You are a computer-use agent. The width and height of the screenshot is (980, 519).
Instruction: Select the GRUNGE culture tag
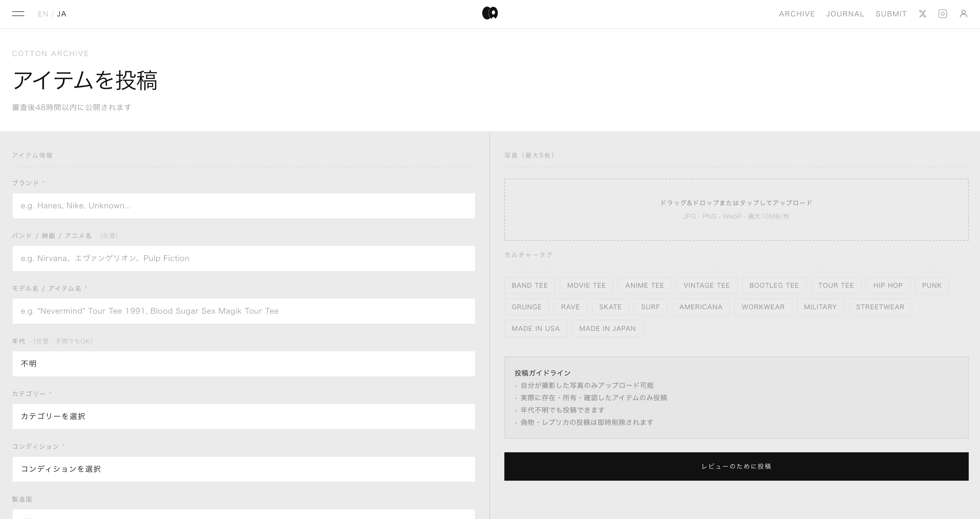527,307
